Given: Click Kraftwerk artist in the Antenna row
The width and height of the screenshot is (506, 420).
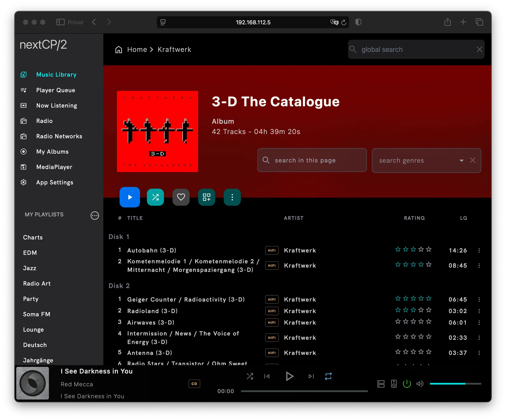Looking at the screenshot, I should 300,353.
